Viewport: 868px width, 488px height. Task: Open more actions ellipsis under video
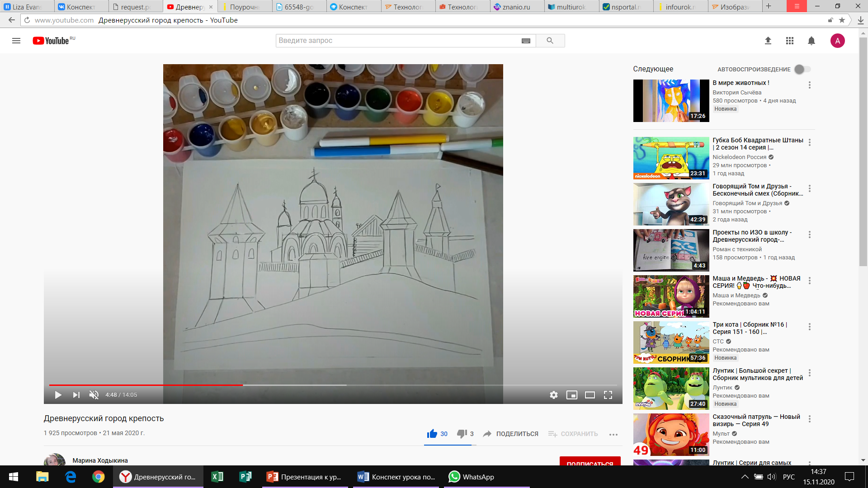(x=613, y=434)
